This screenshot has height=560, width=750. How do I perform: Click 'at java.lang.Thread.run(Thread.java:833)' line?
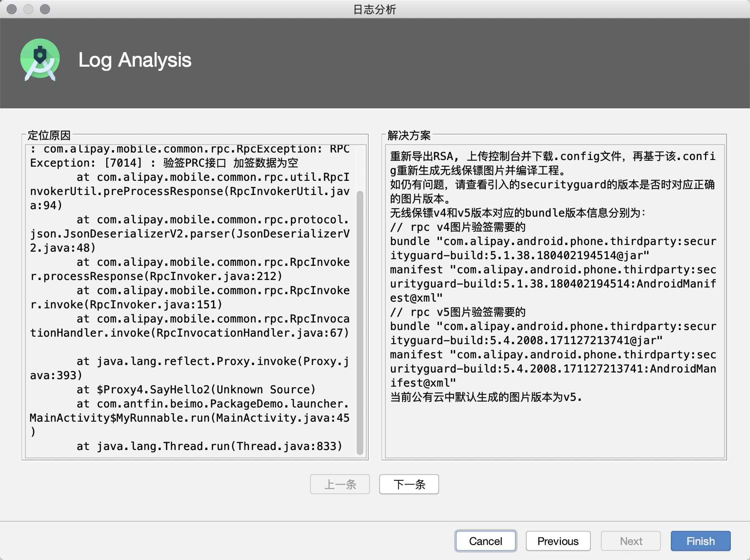coord(210,446)
